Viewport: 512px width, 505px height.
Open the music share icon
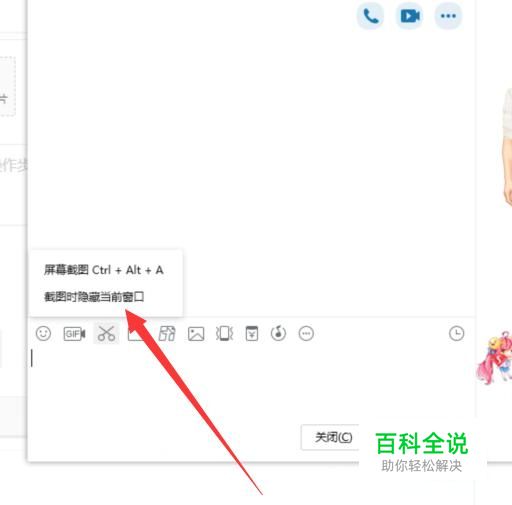coord(167,333)
